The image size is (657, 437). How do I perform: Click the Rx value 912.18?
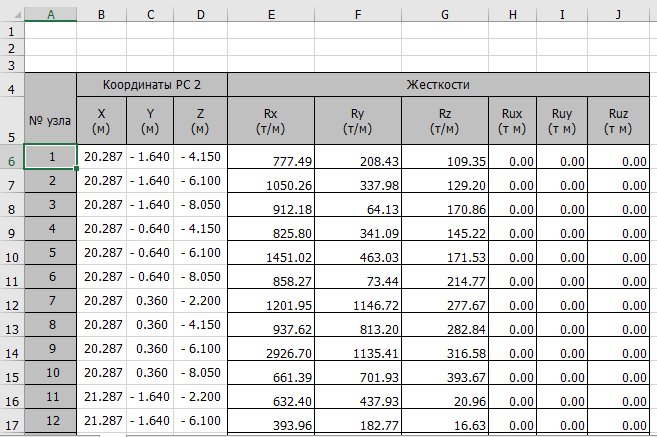coord(271,205)
